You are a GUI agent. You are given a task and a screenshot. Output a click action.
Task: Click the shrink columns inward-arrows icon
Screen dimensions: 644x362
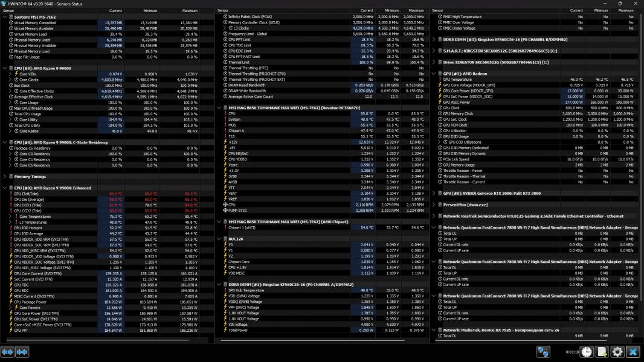coord(22,352)
